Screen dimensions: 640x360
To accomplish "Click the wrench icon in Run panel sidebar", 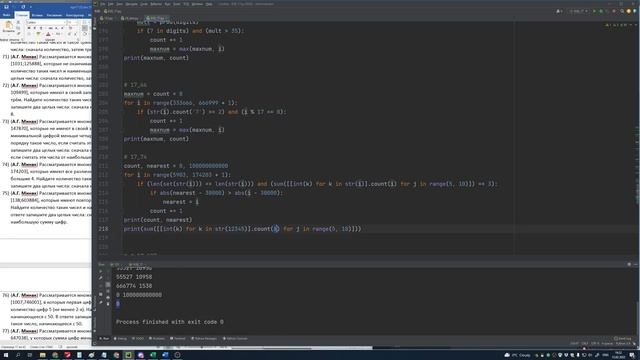I will click(x=100, y=278).
